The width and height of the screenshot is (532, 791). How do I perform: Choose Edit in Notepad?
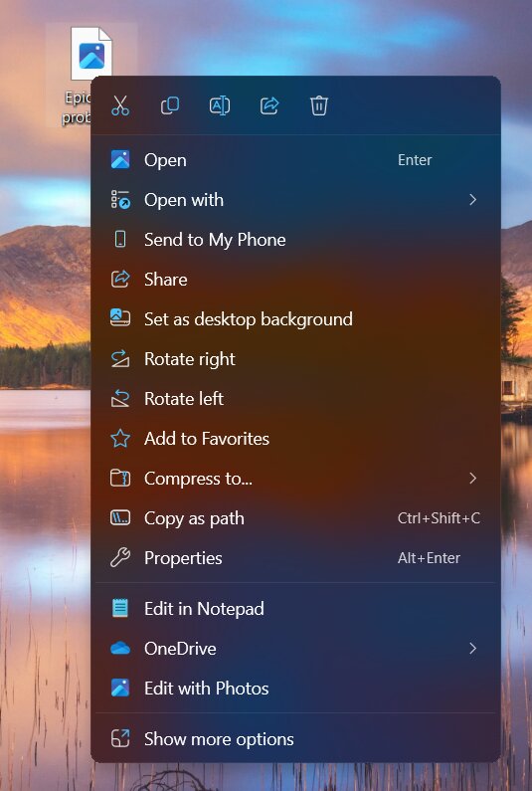click(x=295, y=608)
